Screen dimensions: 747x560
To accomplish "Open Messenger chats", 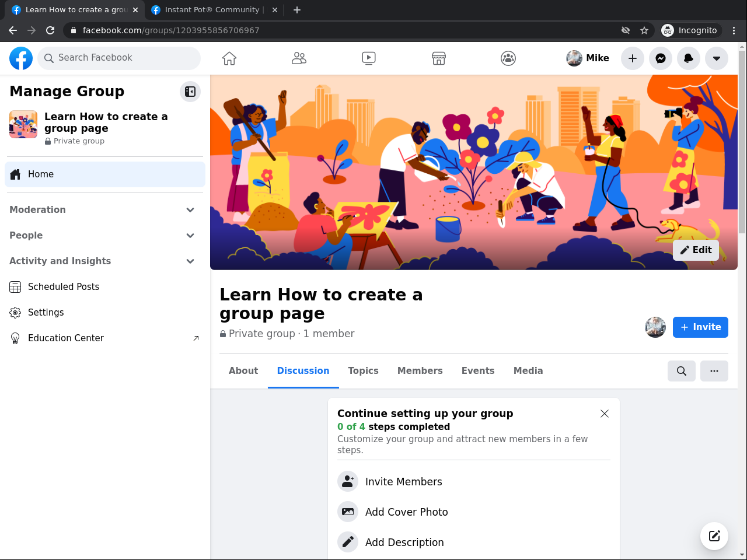I will click(661, 58).
